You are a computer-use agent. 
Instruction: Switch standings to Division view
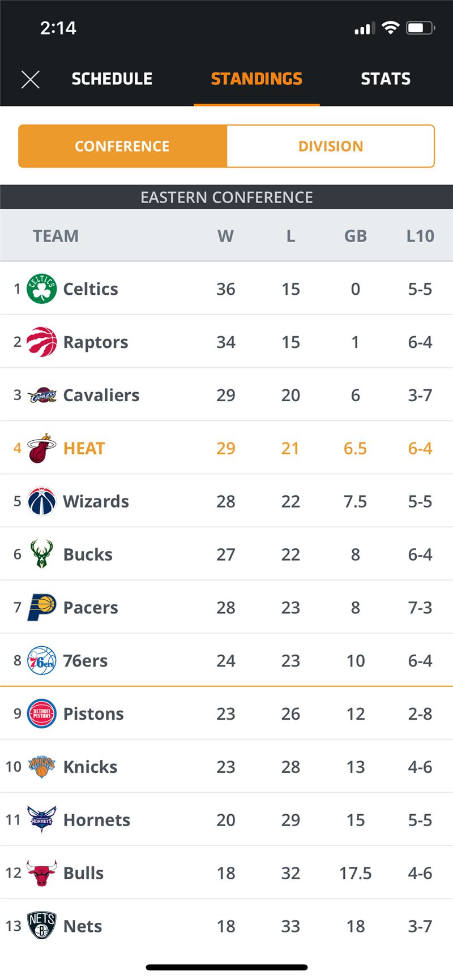331,146
